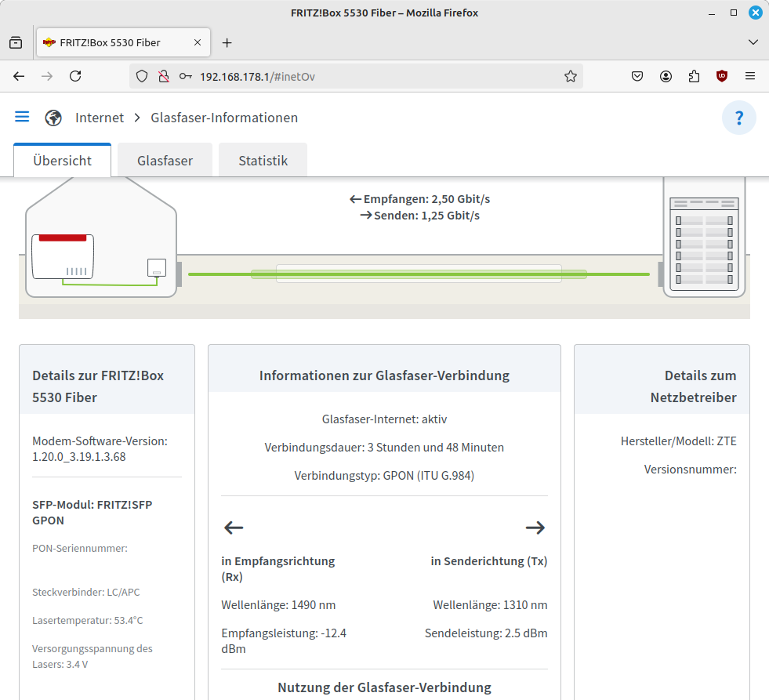Screen dimensions: 769x700
Task: Select the FRITZ!Box 5530 Fiber browser tab
Action: click(x=124, y=42)
